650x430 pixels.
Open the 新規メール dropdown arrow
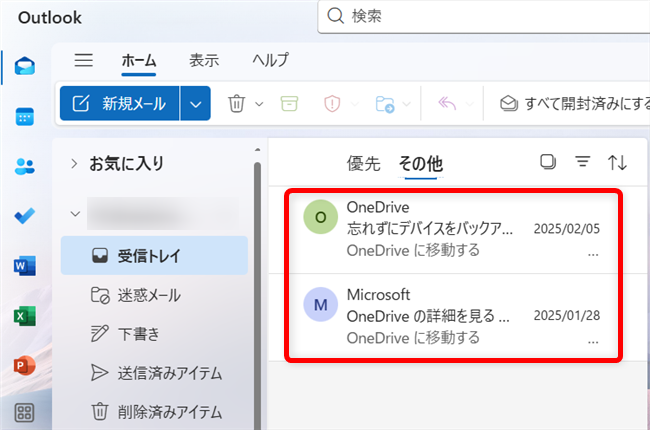[196, 103]
